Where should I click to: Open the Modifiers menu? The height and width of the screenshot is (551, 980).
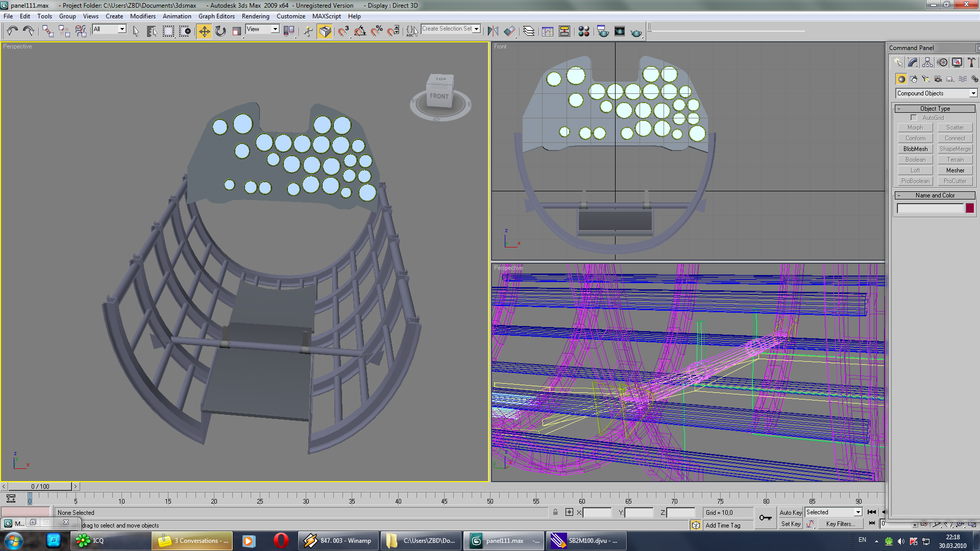click(142, 16)
